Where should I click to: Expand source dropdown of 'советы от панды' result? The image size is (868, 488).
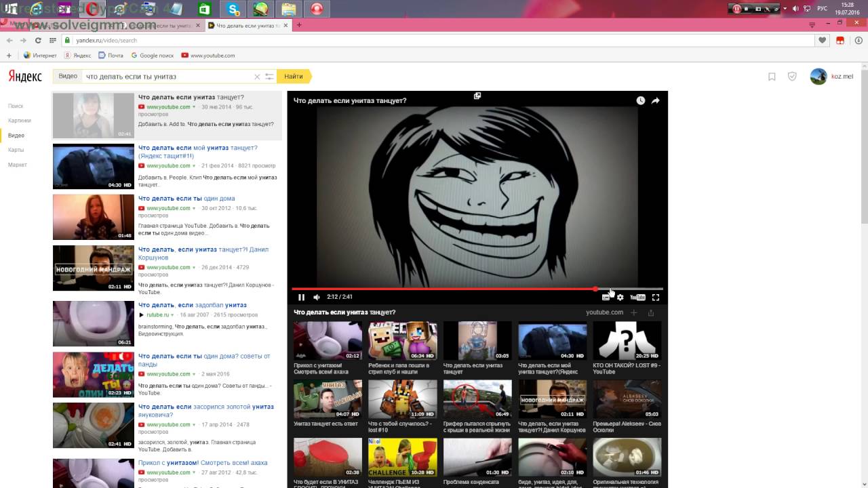click(x=194, y=374)
